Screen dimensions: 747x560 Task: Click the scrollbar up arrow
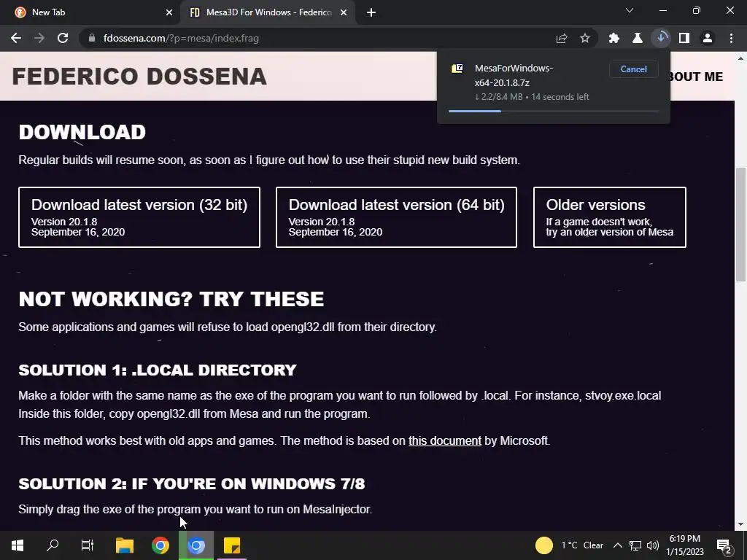pos(741,58)
